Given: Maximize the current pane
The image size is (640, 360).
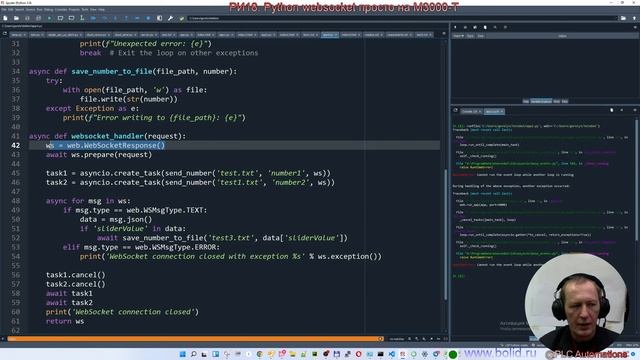Looking at the screenshot, I should (159, 18).
